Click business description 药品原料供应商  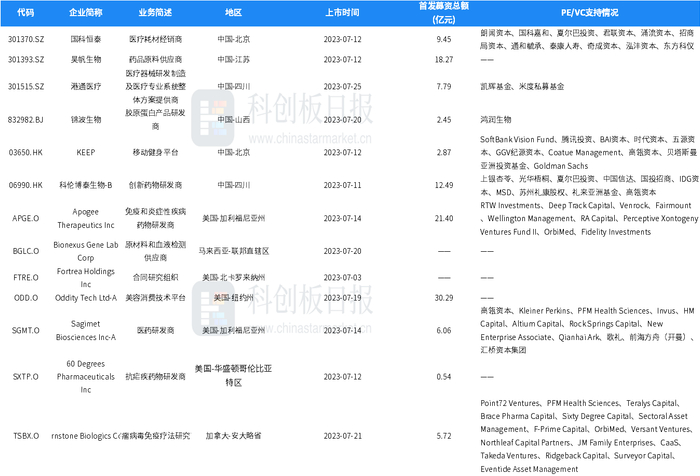[155, 59]
